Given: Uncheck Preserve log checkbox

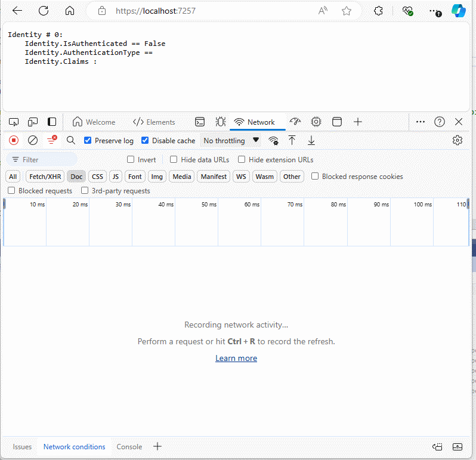Looking at the screenshot, I should 88,140.
